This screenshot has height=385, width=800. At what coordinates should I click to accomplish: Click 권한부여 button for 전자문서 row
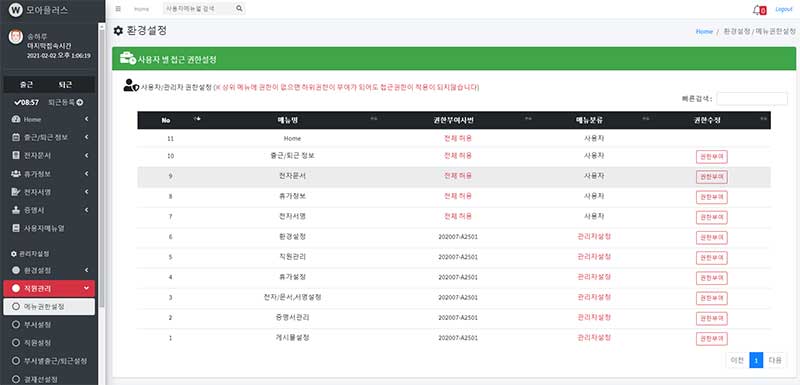[x=712, y=177]
